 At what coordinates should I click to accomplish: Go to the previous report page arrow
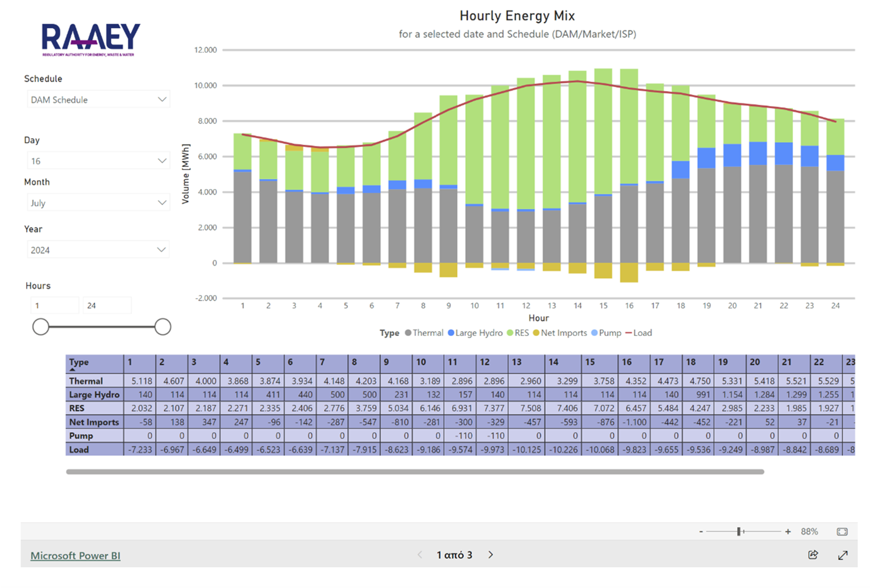(x=420, y=555)
